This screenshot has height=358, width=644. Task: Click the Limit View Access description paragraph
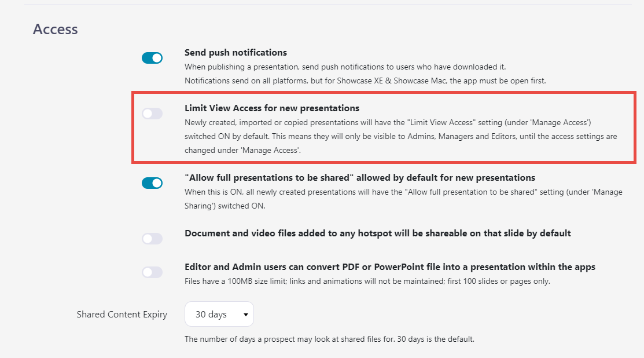coord(400,136)
